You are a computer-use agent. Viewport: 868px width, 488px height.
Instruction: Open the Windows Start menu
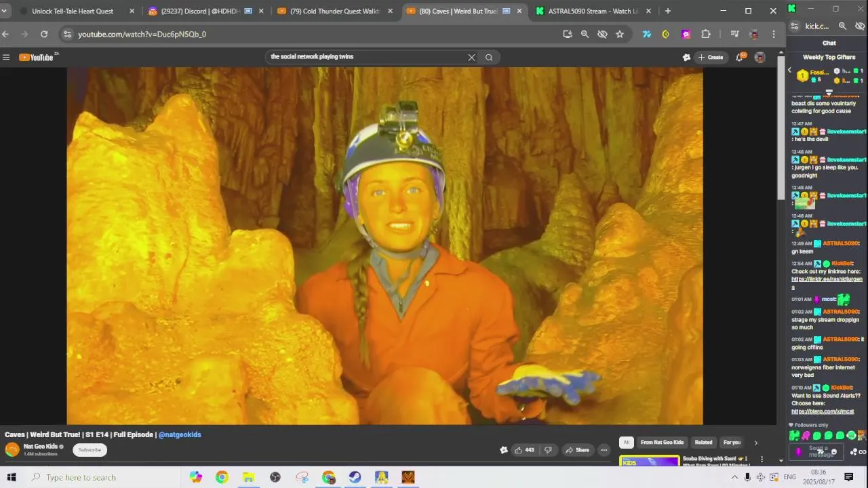pyautogui.click(x=12, y=477)
